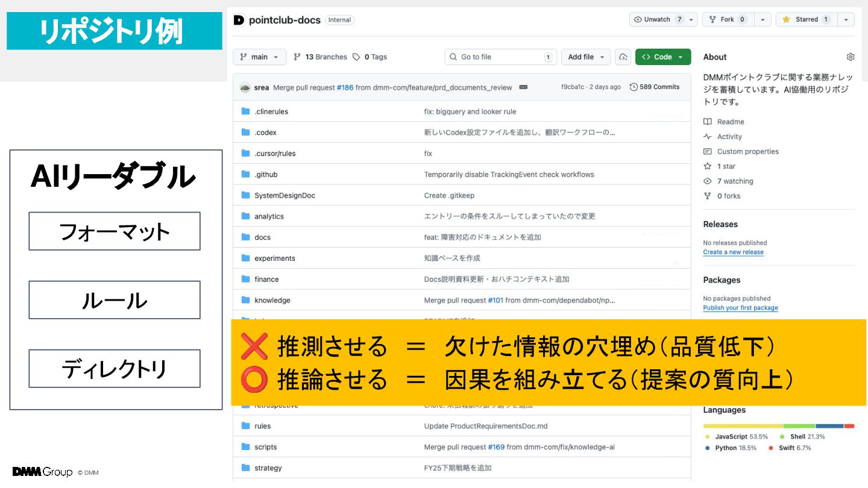
Task: Click the pointclub-docs repository owner avatar
Action: [x=239, y=20]
